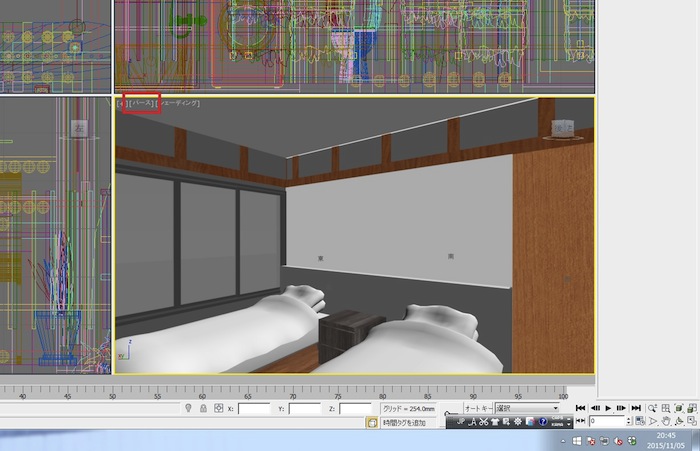Open the 選択 key filter dropdown
Image resolution: width=700 pixels, height=451 pixels.
click(527, 408)
